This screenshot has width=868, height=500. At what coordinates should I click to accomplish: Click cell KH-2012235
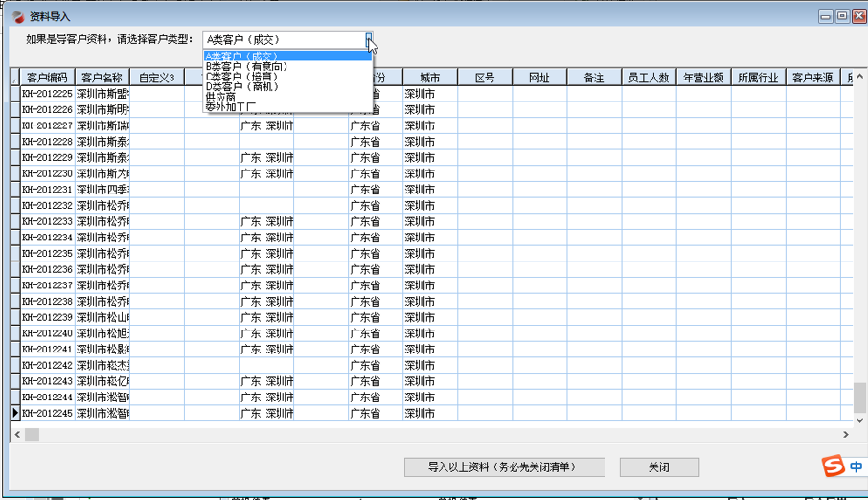48,254
